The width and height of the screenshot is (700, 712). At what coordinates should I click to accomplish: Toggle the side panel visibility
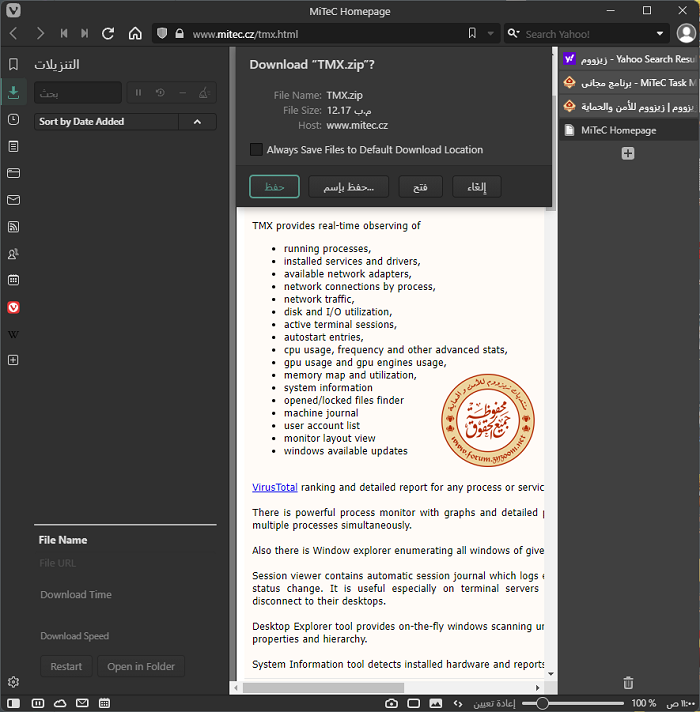click(x=14, y=703)
